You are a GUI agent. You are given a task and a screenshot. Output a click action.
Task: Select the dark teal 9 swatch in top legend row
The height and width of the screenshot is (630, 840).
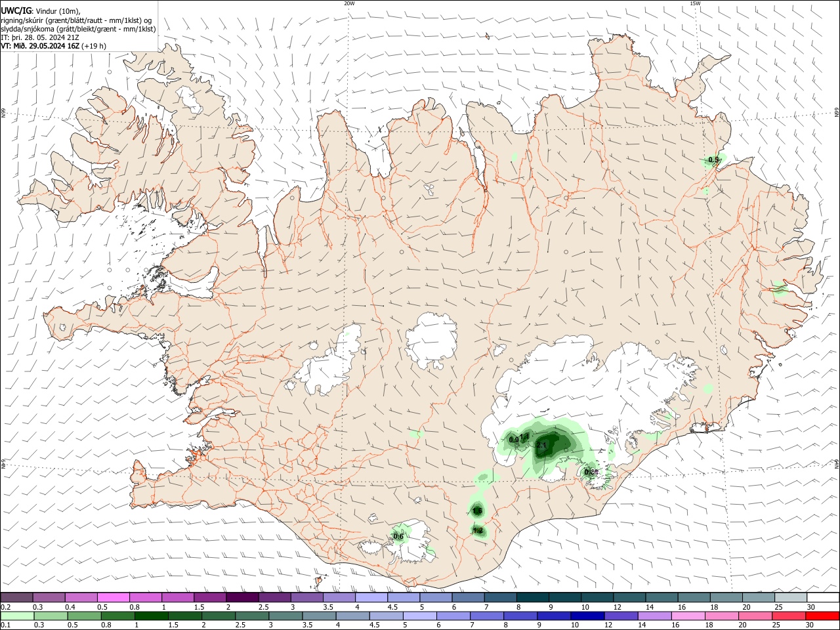click(565, 598)
